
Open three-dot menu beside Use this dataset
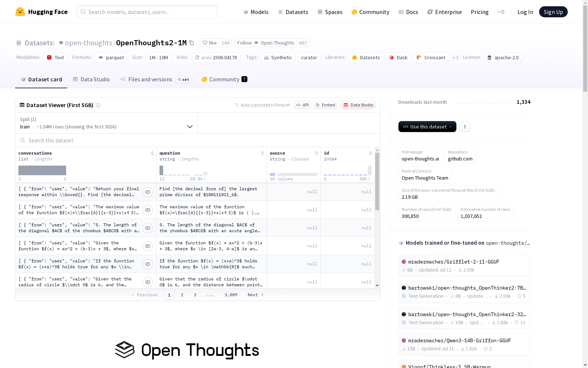(x=465, y=127)
